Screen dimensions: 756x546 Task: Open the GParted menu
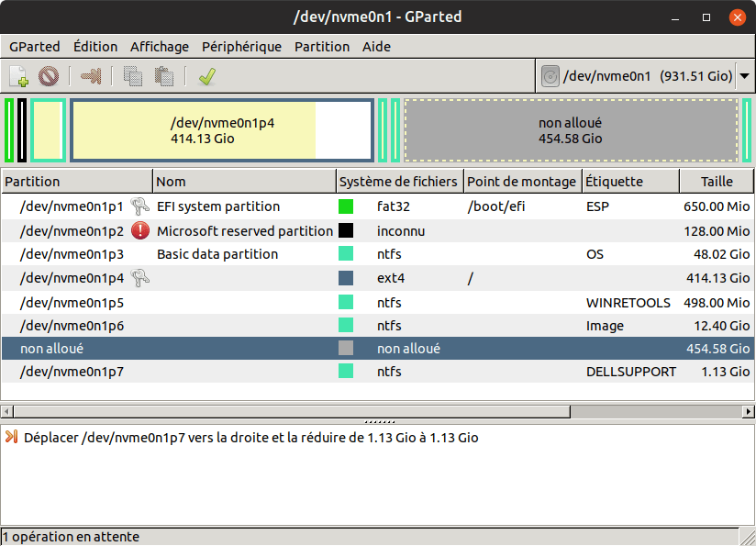point(35,47)
